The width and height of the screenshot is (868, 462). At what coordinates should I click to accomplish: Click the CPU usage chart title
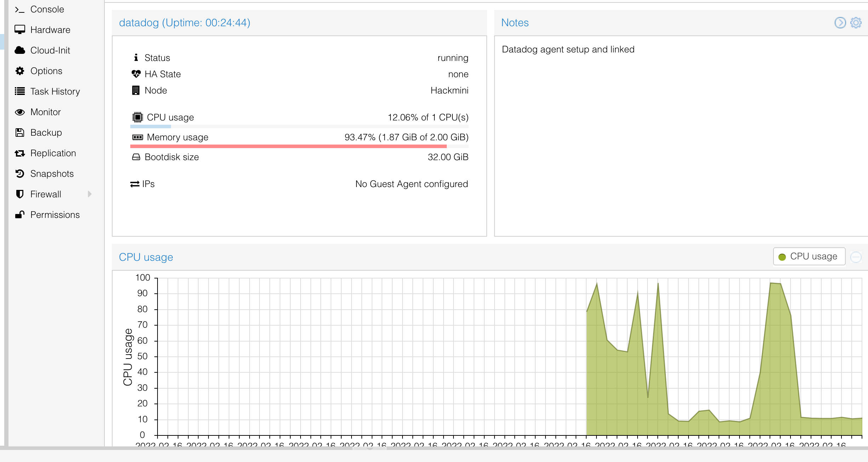146,257
